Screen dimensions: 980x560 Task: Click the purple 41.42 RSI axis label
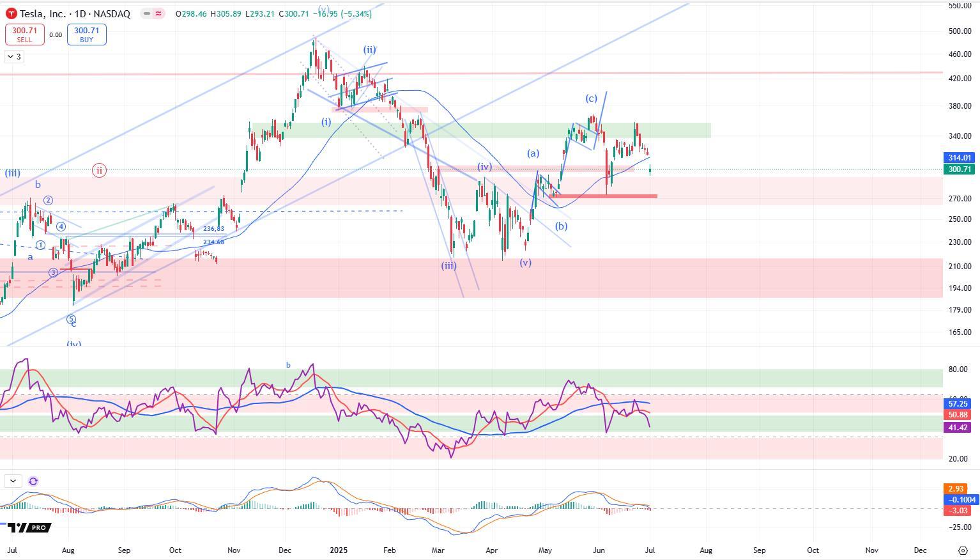957,428
